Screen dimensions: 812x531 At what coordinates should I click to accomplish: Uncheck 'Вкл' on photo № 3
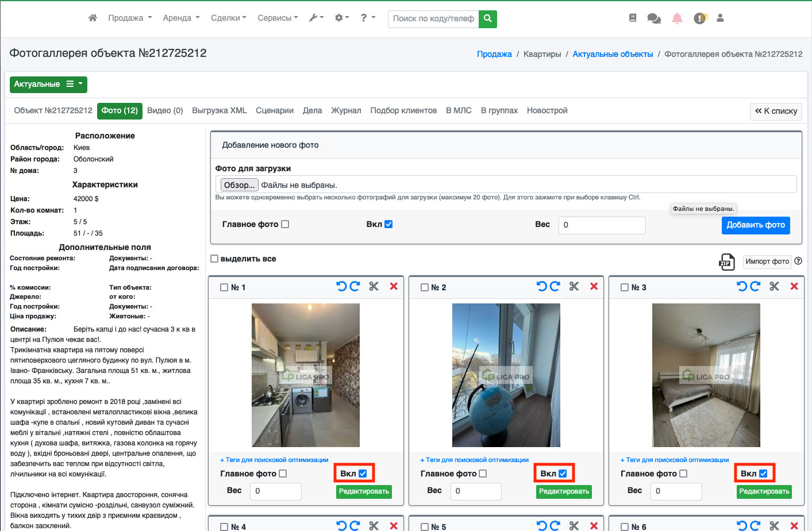point(763,474)
